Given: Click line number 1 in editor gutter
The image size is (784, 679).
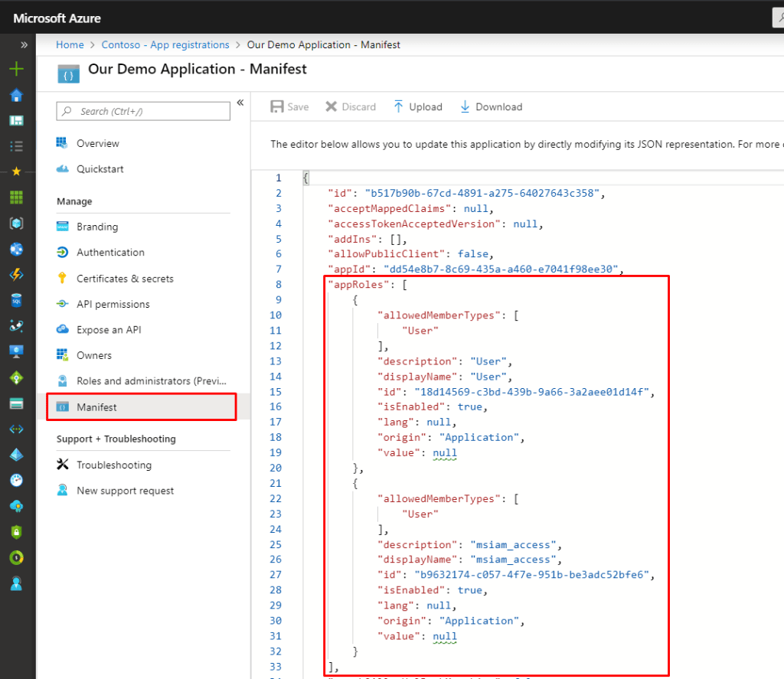Looking at the screenshot, I should 279,178.
